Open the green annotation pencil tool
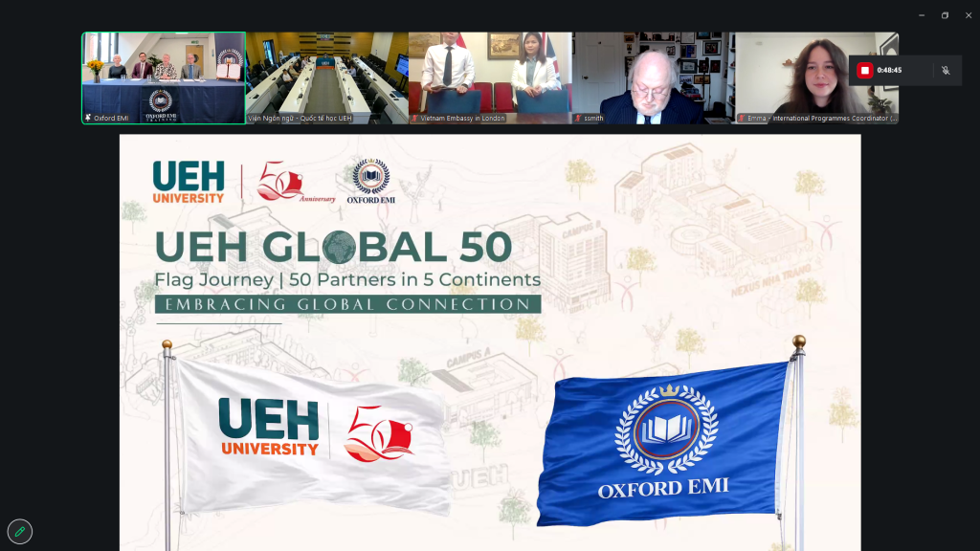Viewport: 980px width, 551px height. tap(19, 531)
